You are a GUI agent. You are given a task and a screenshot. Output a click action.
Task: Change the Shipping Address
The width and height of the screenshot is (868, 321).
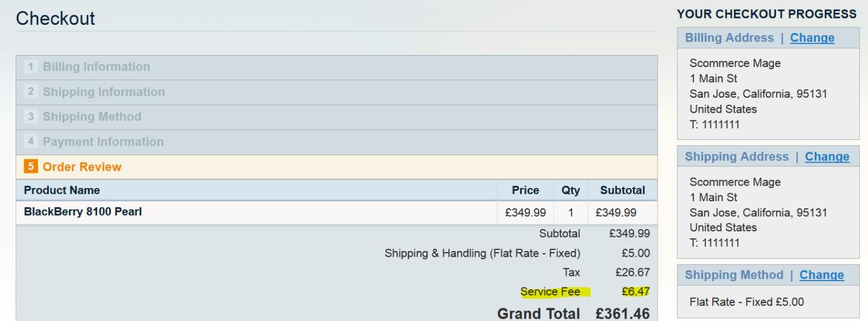coord(827,157)
